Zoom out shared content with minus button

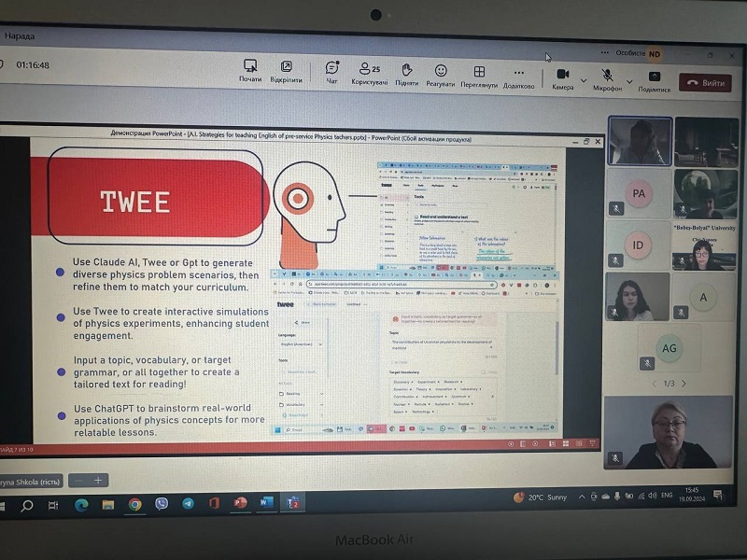point(79,480)
